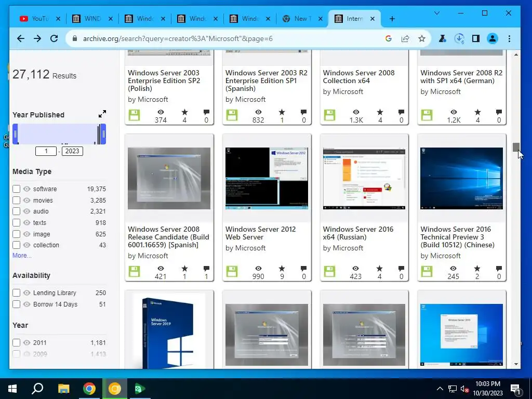Check the Lending Library availability filter
Image resolution: width=532 pixels, height=399 pixels.
coord(16,293)
